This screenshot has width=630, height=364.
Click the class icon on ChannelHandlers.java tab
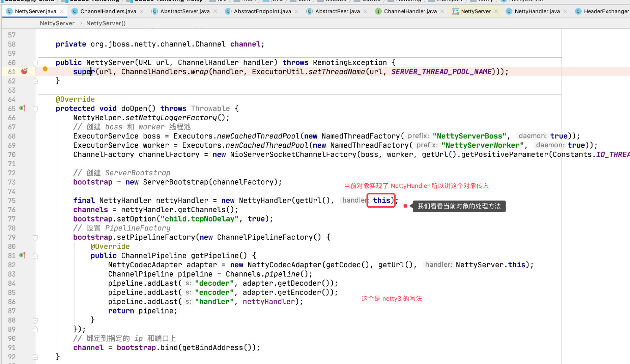point(75,11)
